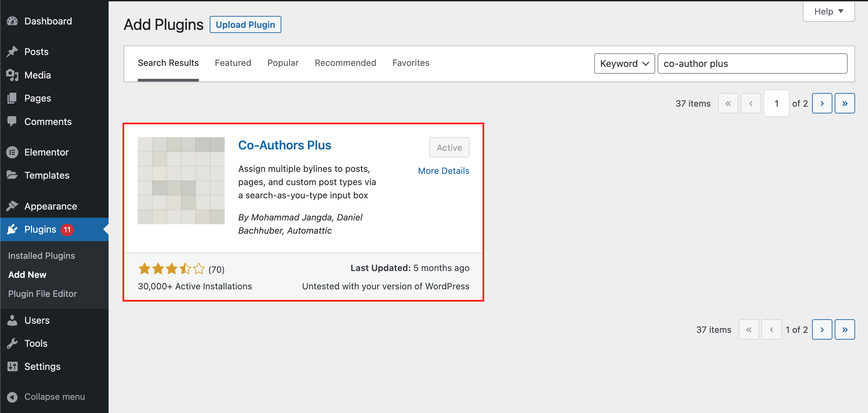Click the Upload Plugin button

pyautogui.click(x=245, y=24)
